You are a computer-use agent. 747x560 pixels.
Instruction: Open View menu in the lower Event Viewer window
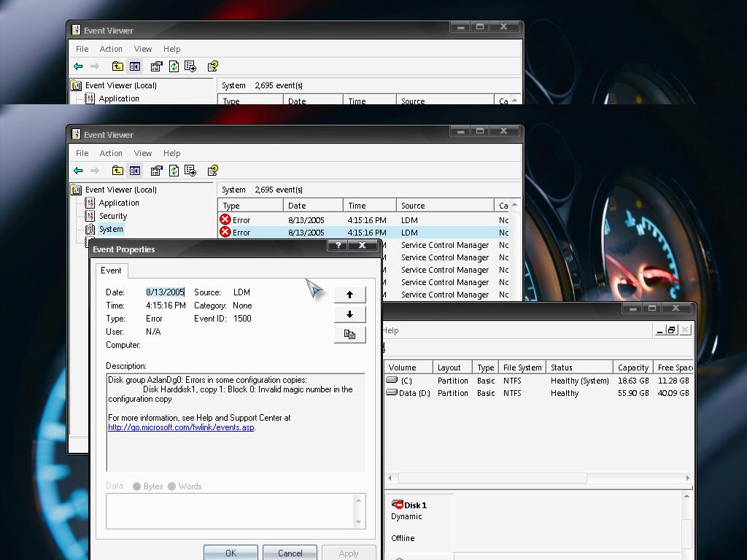[x=142, y=153]
